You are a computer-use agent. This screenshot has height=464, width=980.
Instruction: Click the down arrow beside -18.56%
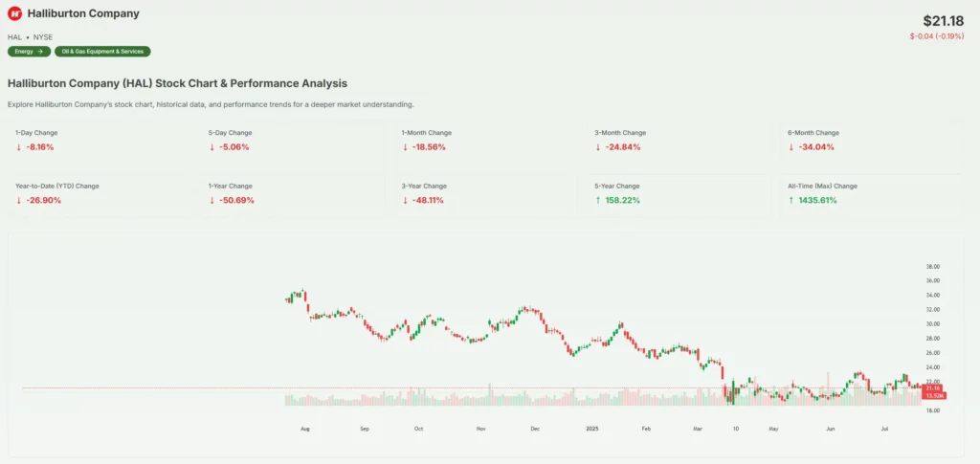(x=405, y=147)
